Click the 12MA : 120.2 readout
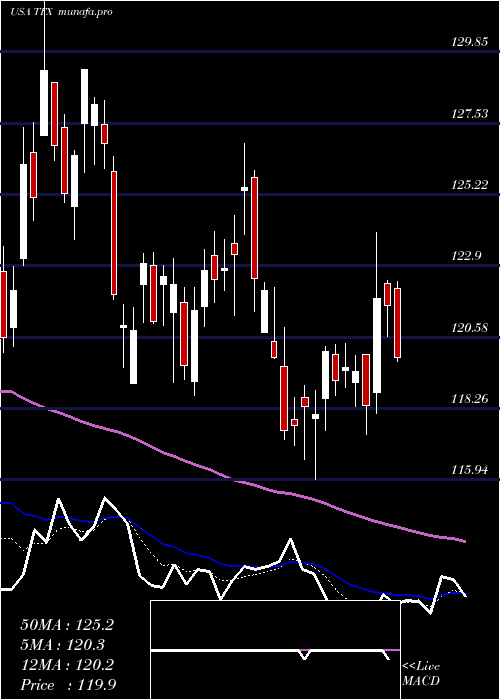 click(x=67, y=665)
